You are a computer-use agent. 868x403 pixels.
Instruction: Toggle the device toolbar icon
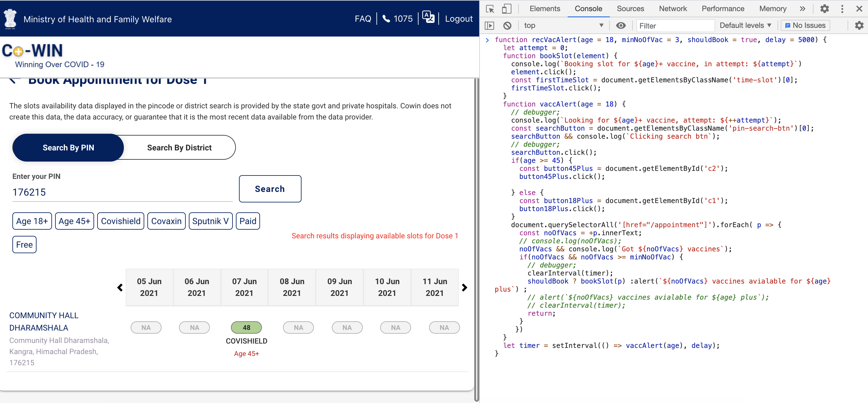coord(506,9)
